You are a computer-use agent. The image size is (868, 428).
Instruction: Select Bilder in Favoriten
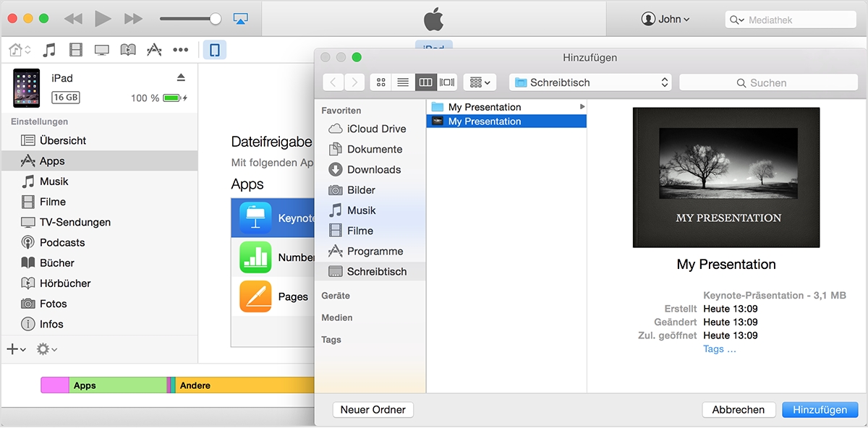(370, 190)
